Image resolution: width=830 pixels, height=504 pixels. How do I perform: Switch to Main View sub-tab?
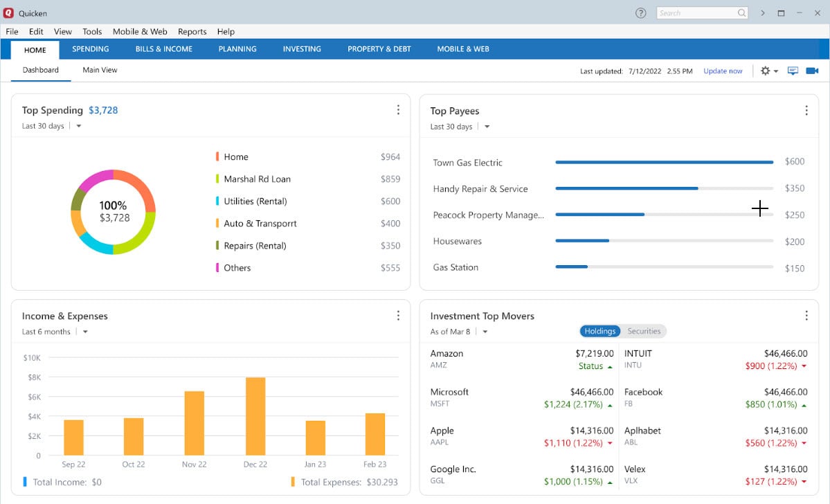[100, 70]
